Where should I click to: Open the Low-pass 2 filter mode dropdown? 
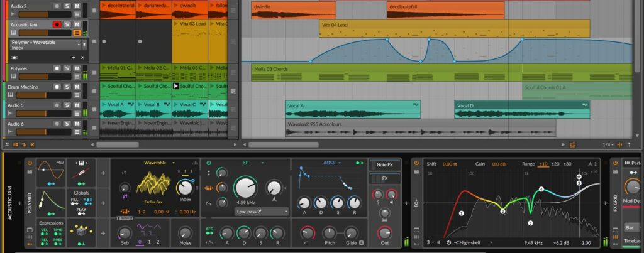[x=262, y=212]
